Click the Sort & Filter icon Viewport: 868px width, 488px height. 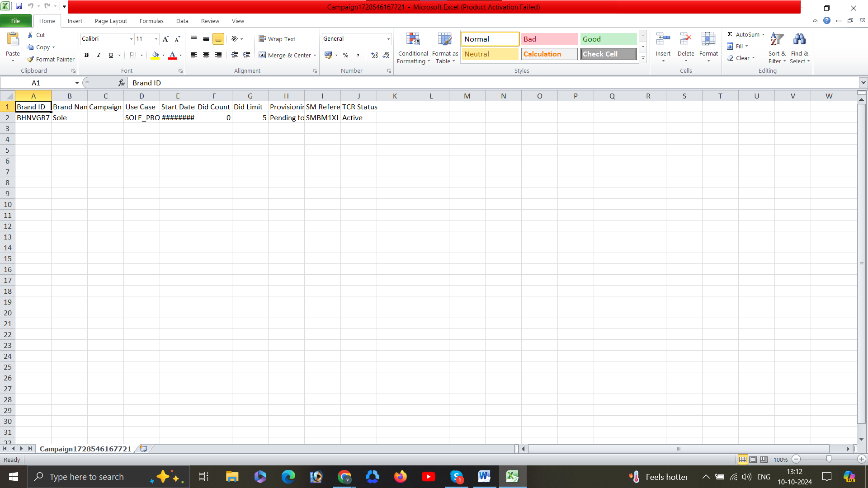777,40
